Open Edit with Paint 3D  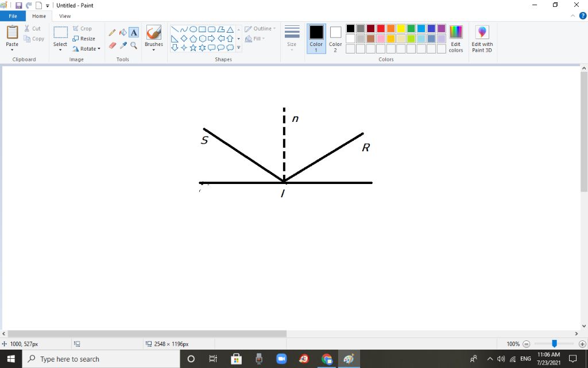pos(482,39)
